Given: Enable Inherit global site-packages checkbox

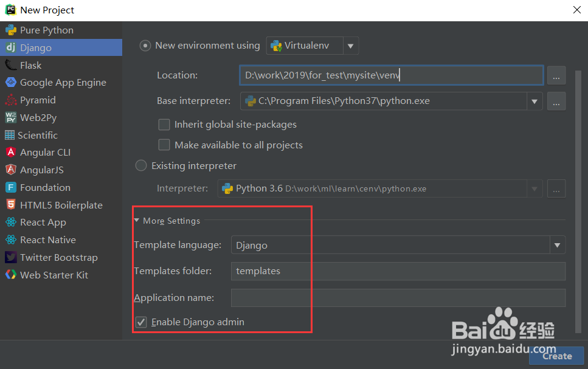Looking at the screenshot, I should pyautogui.click(x=164, y=125).
